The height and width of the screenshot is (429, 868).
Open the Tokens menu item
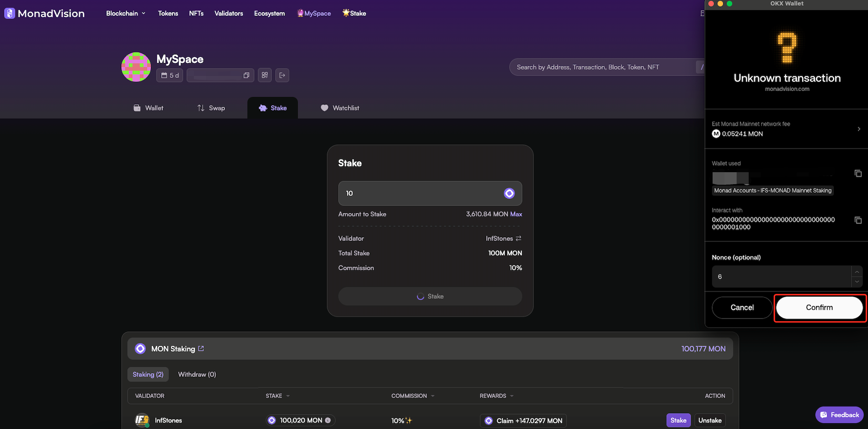pyautogui.click(x=168, y=13)
